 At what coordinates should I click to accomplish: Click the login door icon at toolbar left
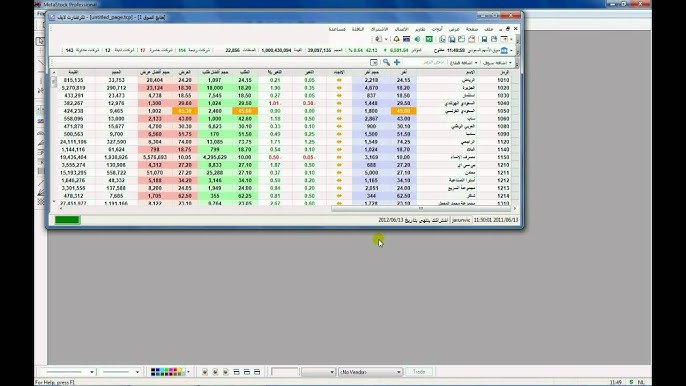click(x=378, y=39)
